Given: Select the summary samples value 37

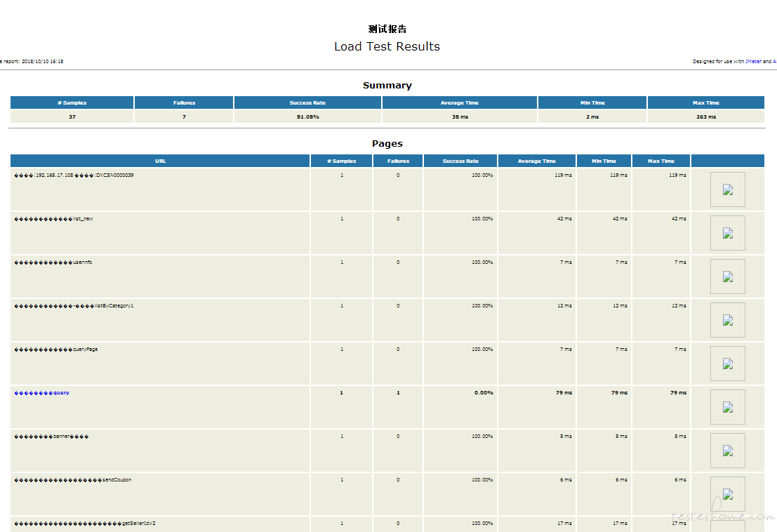Looking at the screenshot, I should (72, 117).
